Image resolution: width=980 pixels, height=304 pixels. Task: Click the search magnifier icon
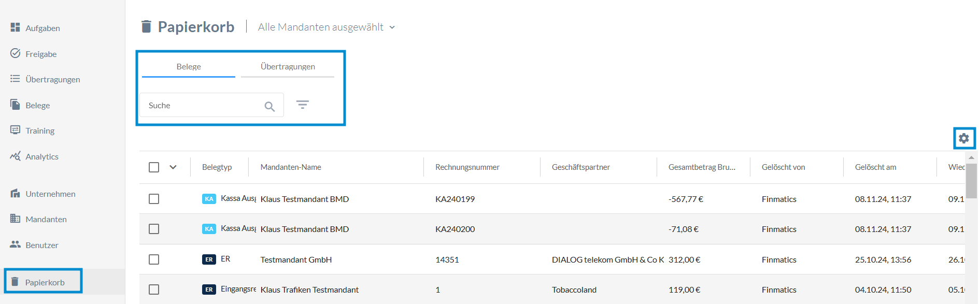(269, 106)
